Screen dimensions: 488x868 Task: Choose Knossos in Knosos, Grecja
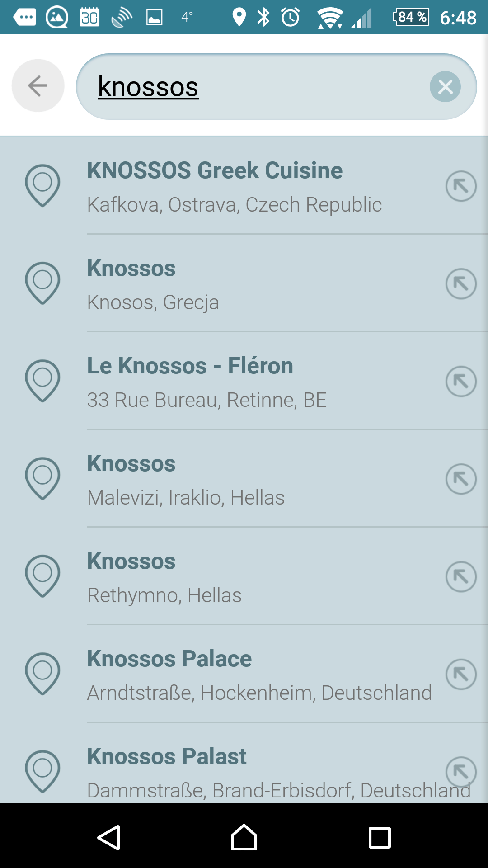(x=235, y=284)
